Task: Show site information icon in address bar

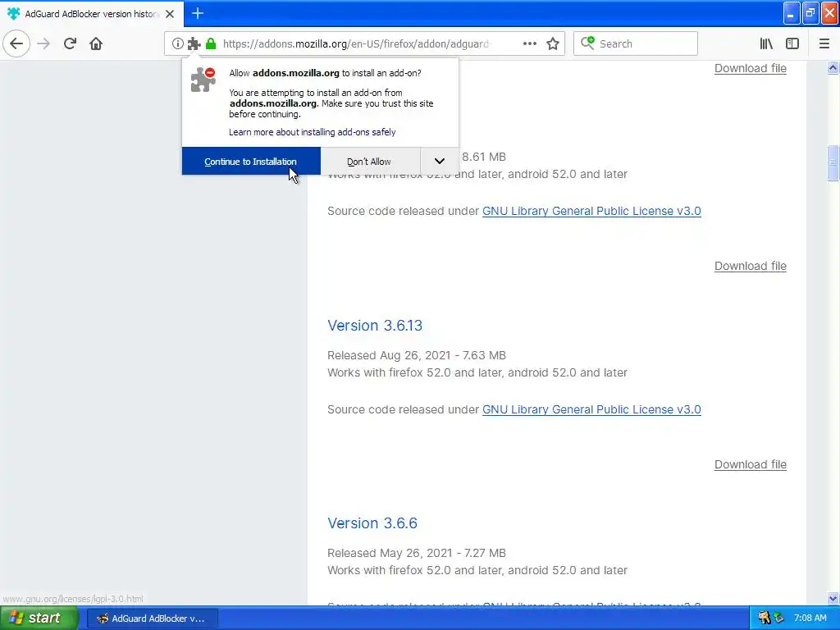Action: click(x=177, y=44)
